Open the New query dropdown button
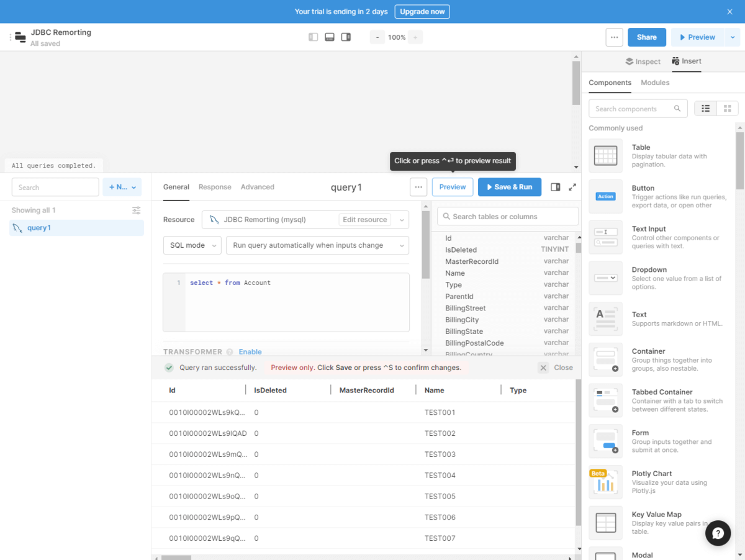This screenshot has width=745, height=560. tap(122, 187)
